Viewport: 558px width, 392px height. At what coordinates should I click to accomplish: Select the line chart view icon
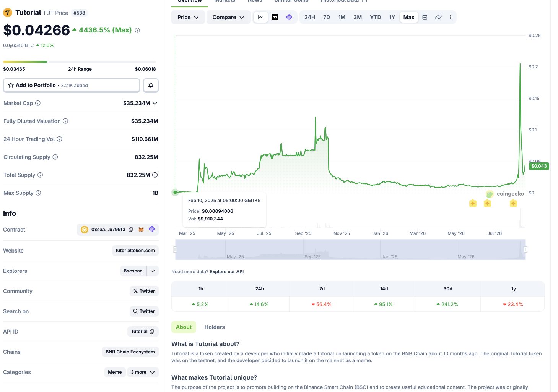pos(260,17)
